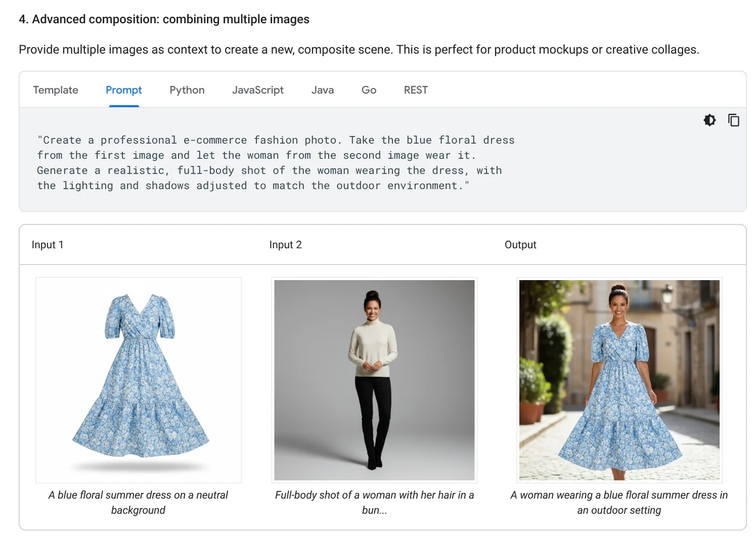756x537 pixels.
Task: Select the Prompt tab
Action: 124,90
